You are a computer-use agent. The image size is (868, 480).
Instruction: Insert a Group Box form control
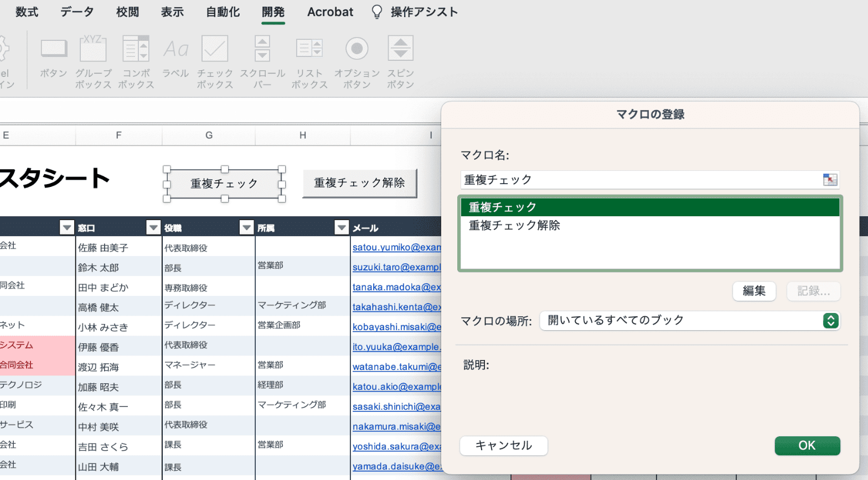93,61
